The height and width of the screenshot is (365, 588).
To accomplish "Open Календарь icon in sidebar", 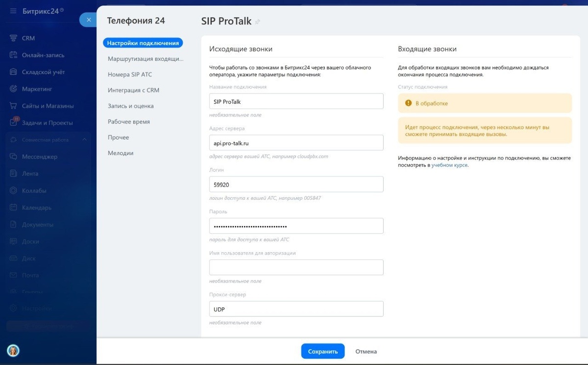I will (13, 208).
